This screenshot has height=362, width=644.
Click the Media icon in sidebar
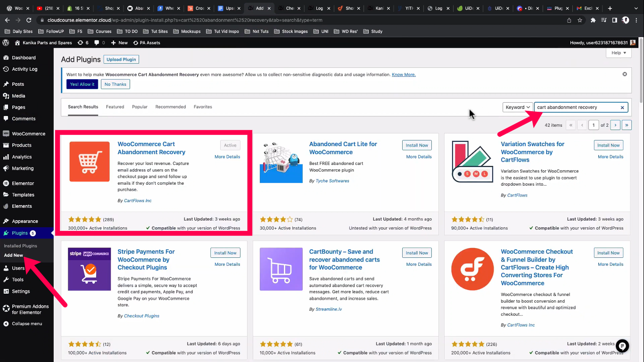[x=6, y=96]
